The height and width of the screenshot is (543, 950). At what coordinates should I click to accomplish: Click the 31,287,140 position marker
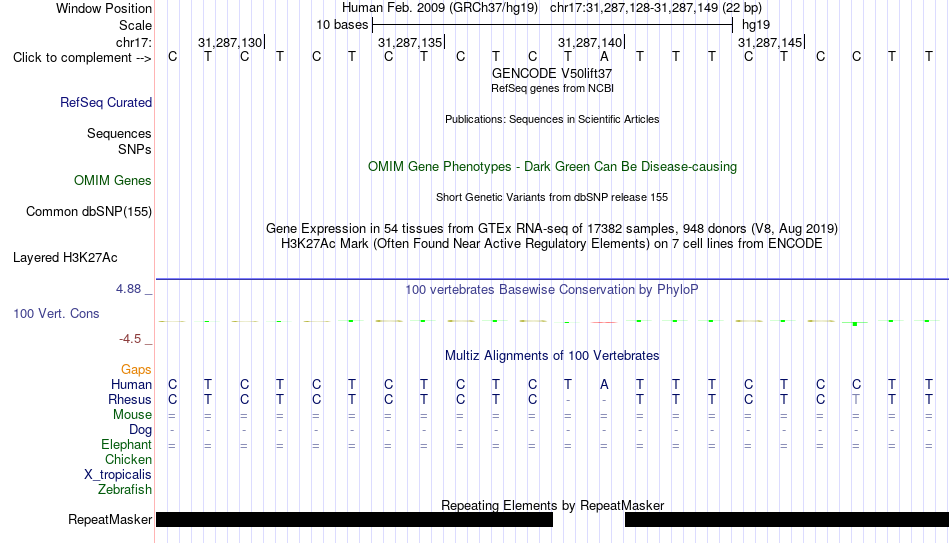[x=591, y=43]
